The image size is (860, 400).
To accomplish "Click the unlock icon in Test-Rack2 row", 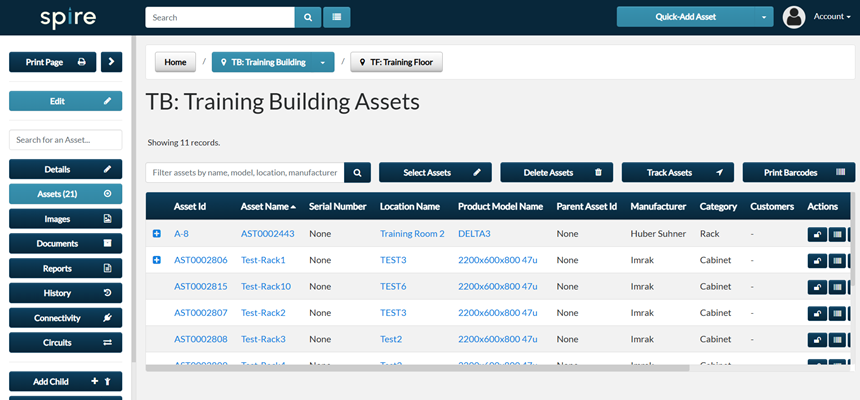I will (x=817, y=312).
